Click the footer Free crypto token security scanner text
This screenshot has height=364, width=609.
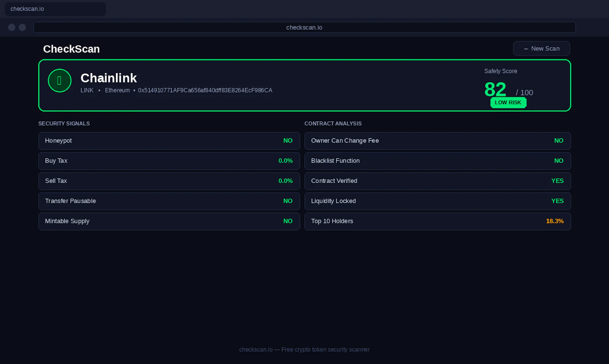pos(325,350)
